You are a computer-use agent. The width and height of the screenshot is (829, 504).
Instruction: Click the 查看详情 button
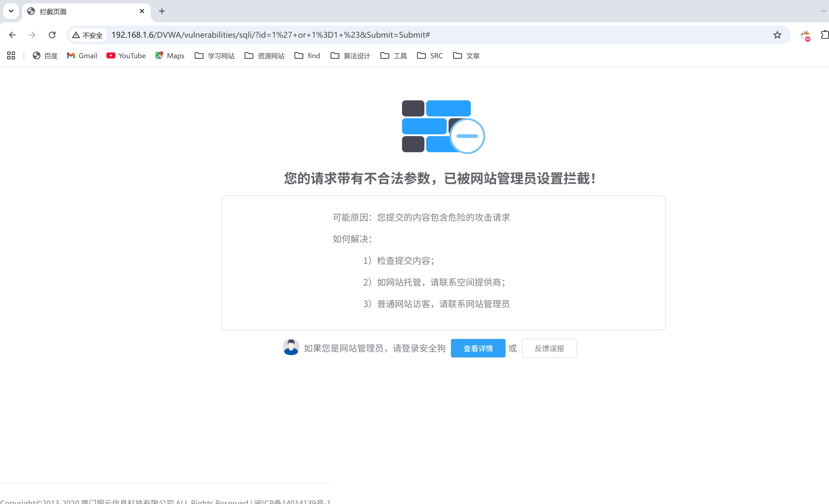(478, 348)
